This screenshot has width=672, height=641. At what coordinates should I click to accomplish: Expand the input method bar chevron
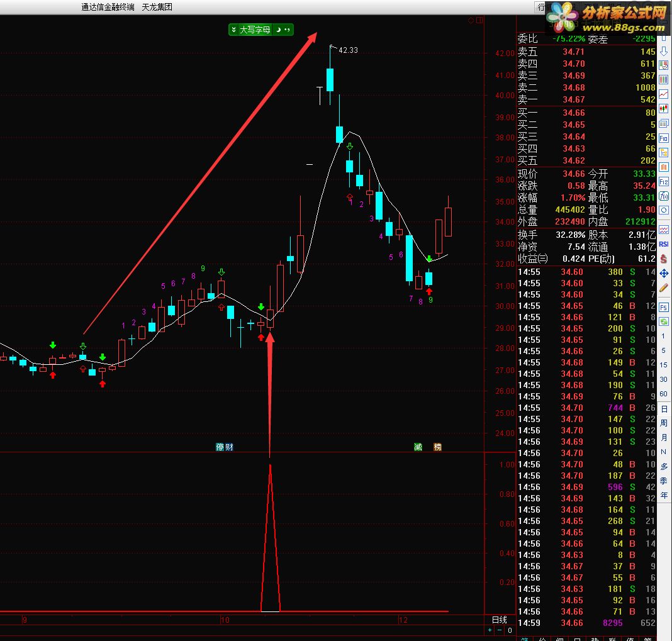pyautogui.click(x=233, y=30)
